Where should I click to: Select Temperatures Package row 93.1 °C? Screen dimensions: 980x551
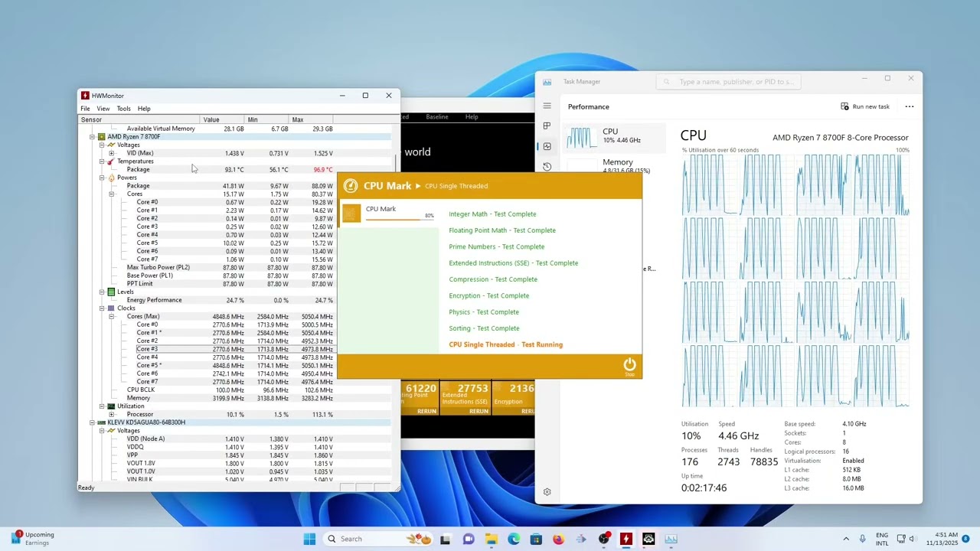235,169
